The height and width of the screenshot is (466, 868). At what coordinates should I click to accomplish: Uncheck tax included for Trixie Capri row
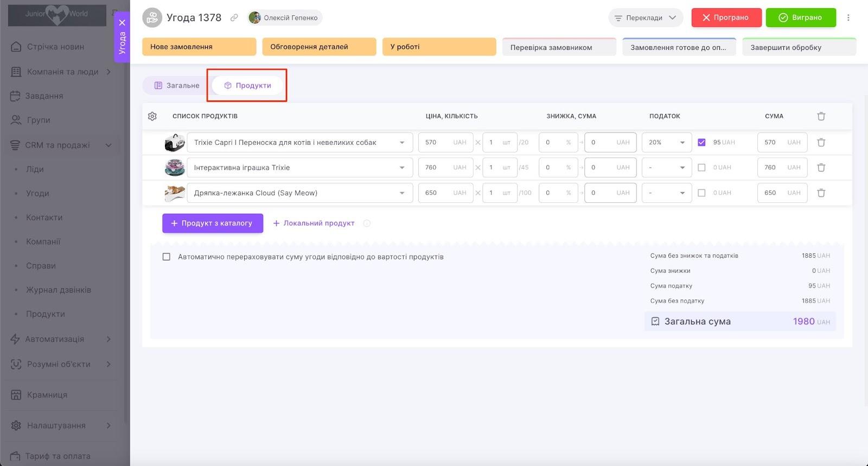pyautogui.click(x=701, y=143)
